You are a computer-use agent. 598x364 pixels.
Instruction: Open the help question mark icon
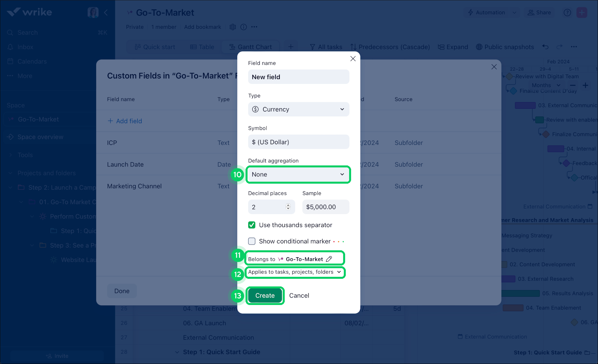click(x=567, y=13)
